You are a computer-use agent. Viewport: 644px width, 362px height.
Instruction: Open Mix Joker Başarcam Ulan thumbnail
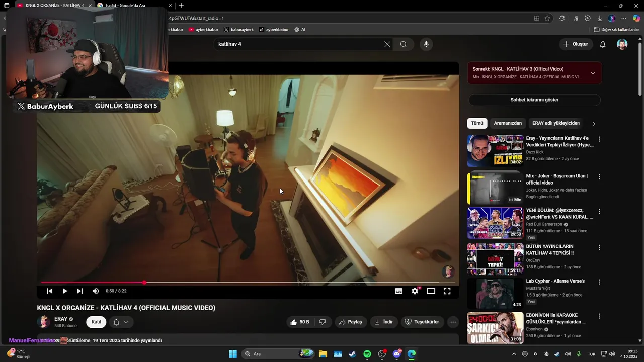point(495,188)
